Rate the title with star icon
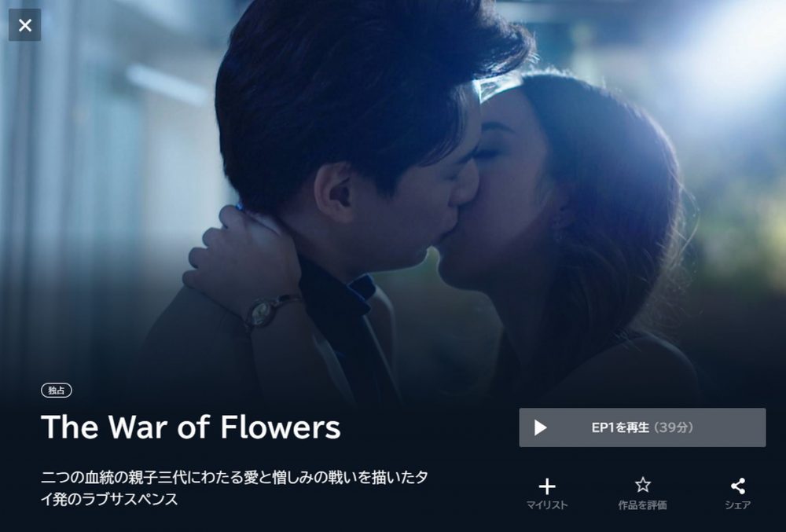 (x=643, y=485)
